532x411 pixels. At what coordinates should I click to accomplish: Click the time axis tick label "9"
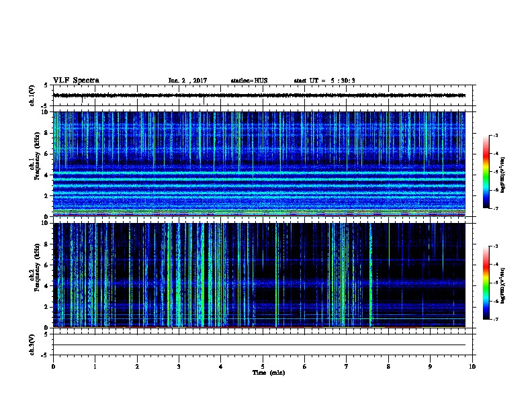[430, 367]
